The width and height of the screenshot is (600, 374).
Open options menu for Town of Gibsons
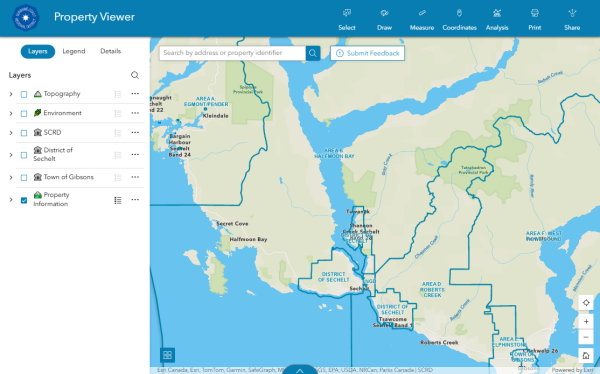[135, 177]
